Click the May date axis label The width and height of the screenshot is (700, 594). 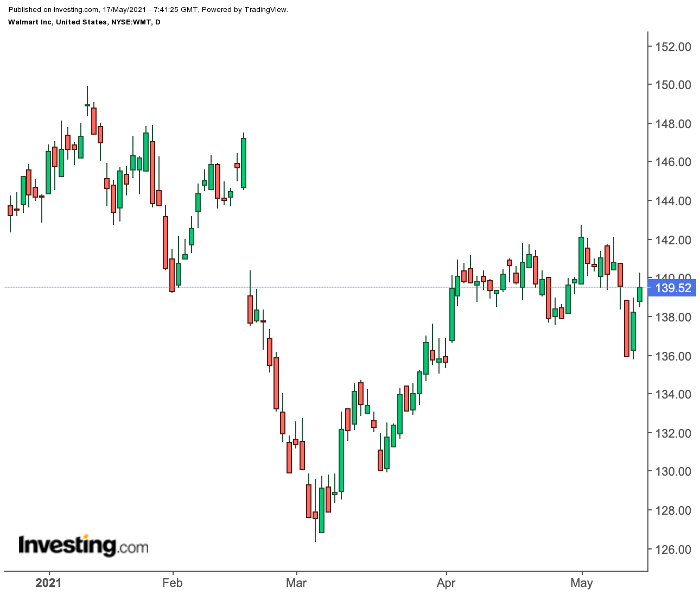582,584
